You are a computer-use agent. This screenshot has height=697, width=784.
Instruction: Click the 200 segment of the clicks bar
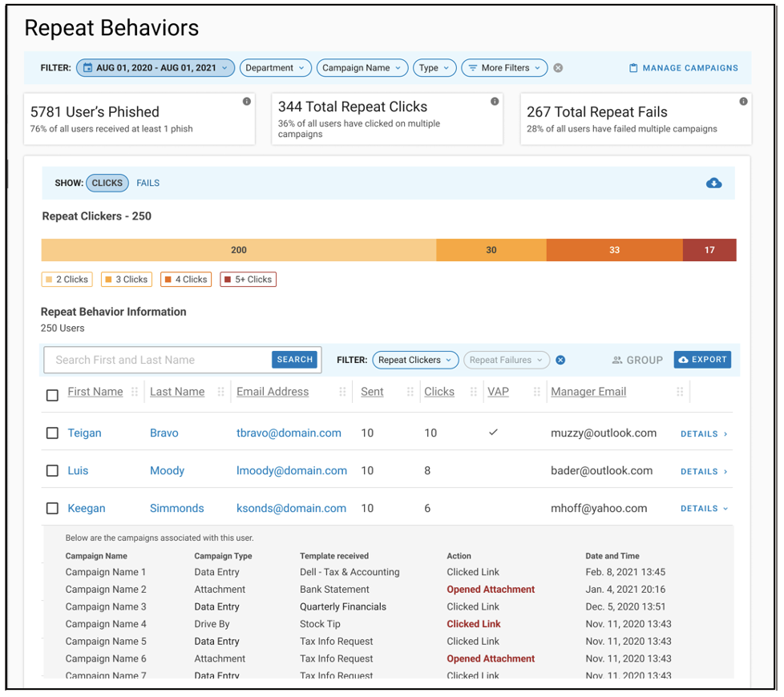click(239, 250)
